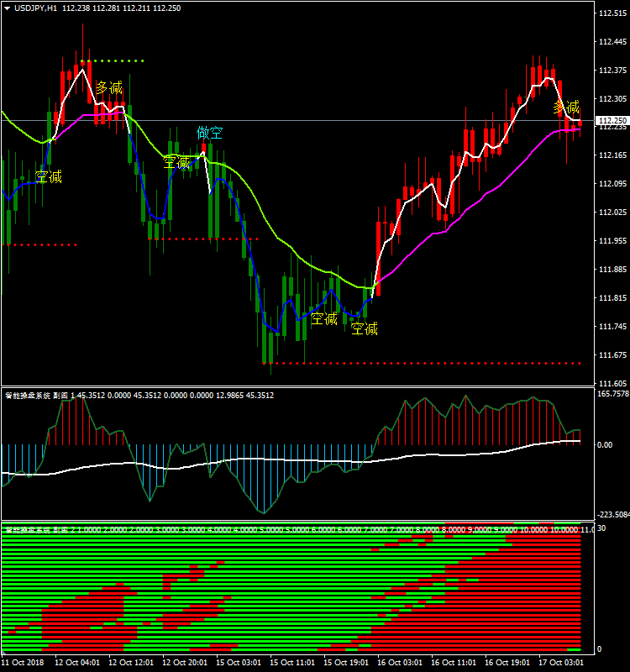Click the 111.745 price axis label
The image size is (630, 672).
(611, 327)
